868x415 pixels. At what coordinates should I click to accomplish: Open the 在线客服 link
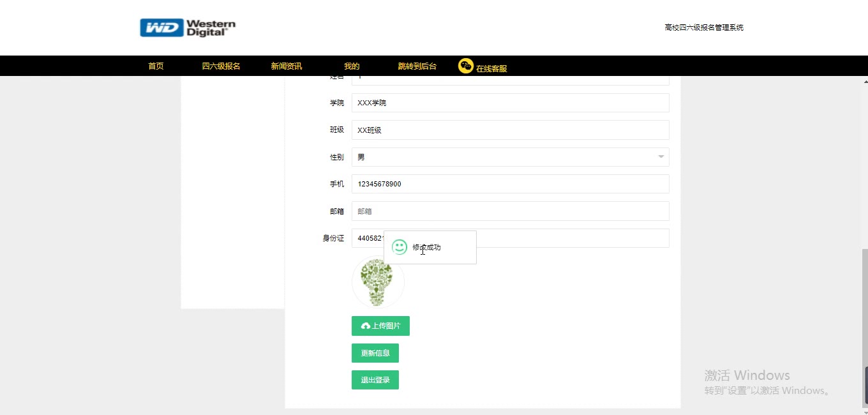[x=491, y=68]
